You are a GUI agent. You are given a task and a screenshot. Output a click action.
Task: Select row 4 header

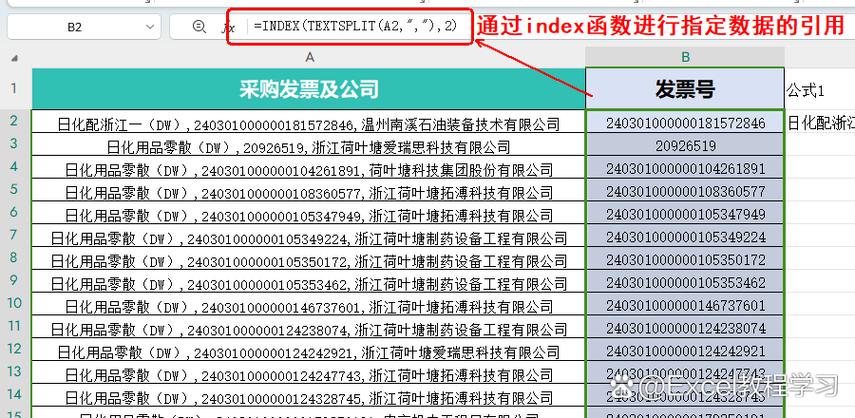click(14, 166)
